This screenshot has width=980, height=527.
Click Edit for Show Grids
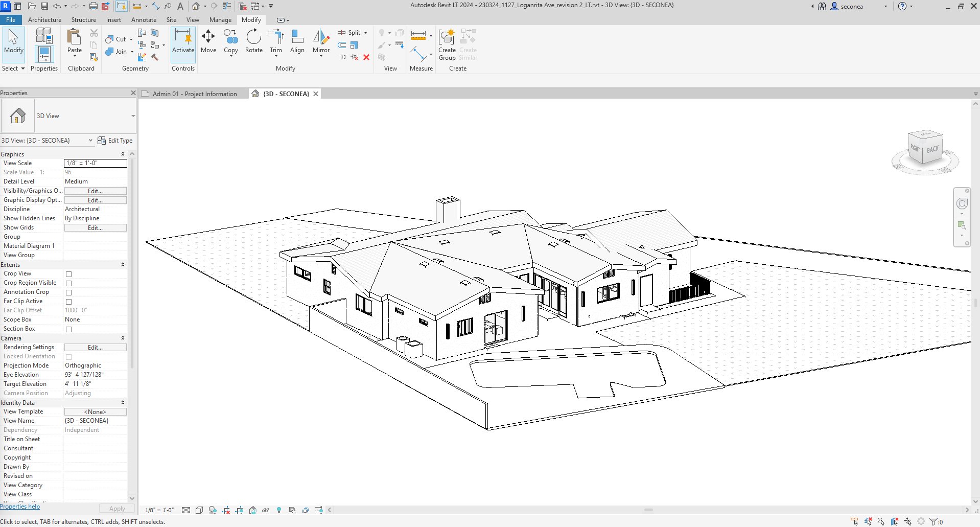pyautogui.click(x=95, y=227)
